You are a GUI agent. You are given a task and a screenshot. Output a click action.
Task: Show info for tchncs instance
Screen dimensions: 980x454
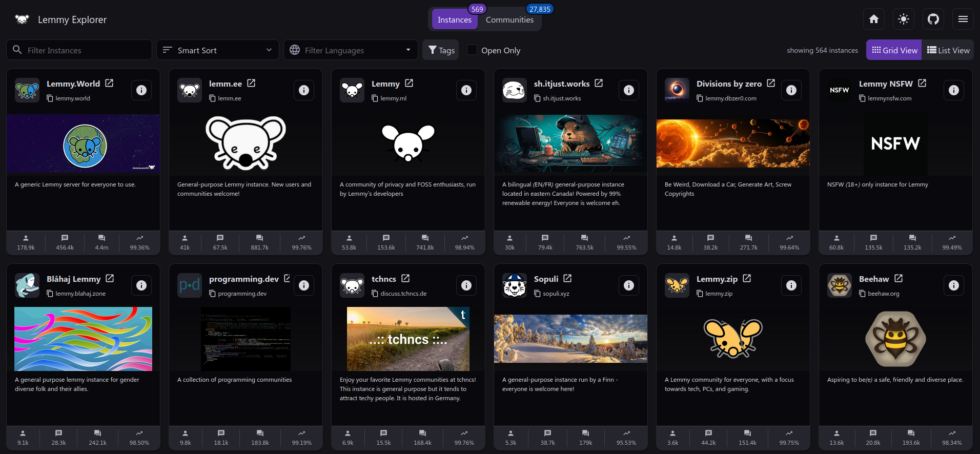click(x=466, y=285)
